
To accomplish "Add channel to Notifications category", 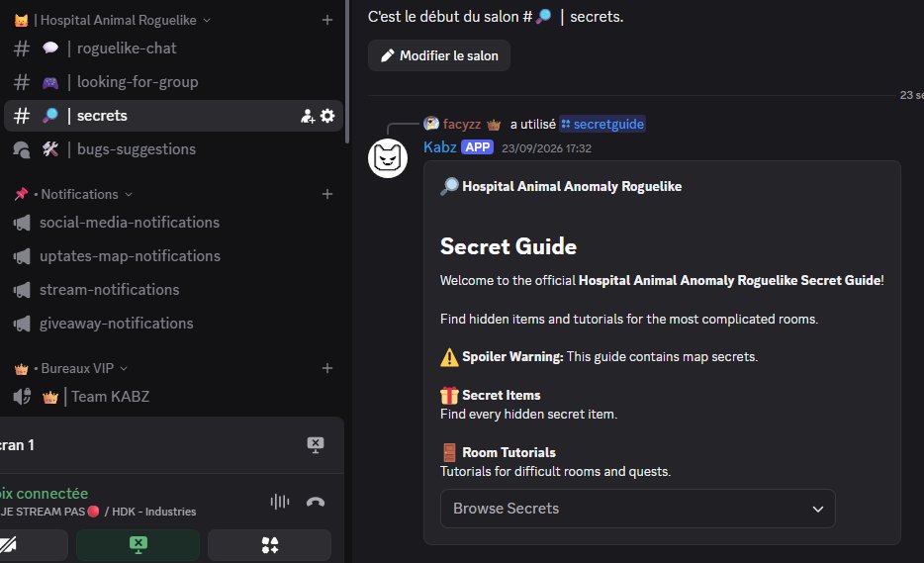I will 327,194.
